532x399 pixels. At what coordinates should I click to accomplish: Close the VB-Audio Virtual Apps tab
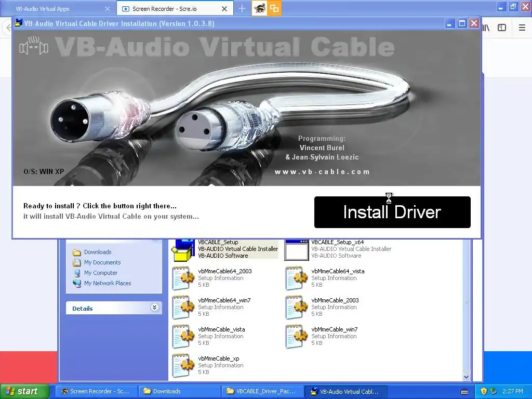click(107, 9)
